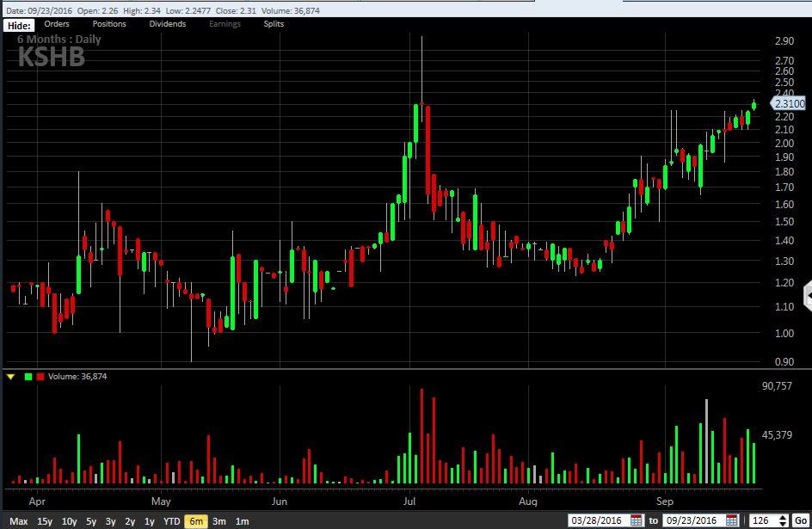This screenshot has width=812, height=529.
Task: Open the start date calendar picker
Action: [637, 520]
